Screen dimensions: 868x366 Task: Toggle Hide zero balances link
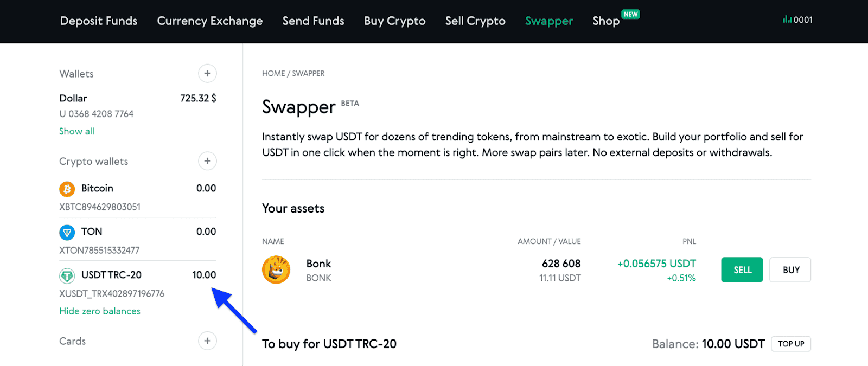[100, 311]
